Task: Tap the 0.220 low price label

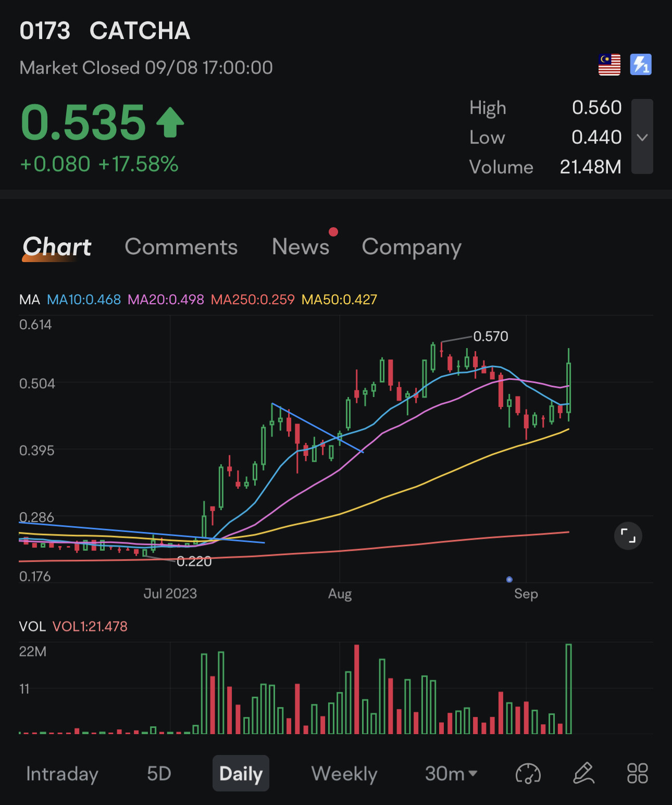Action: click(194, 561)
